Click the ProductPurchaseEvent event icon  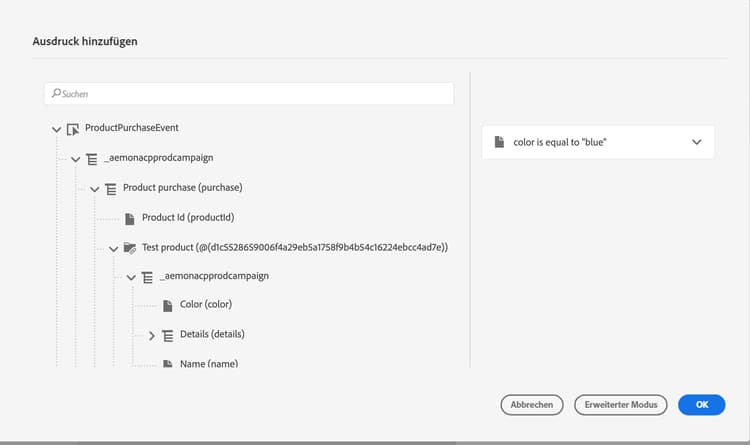73,129
